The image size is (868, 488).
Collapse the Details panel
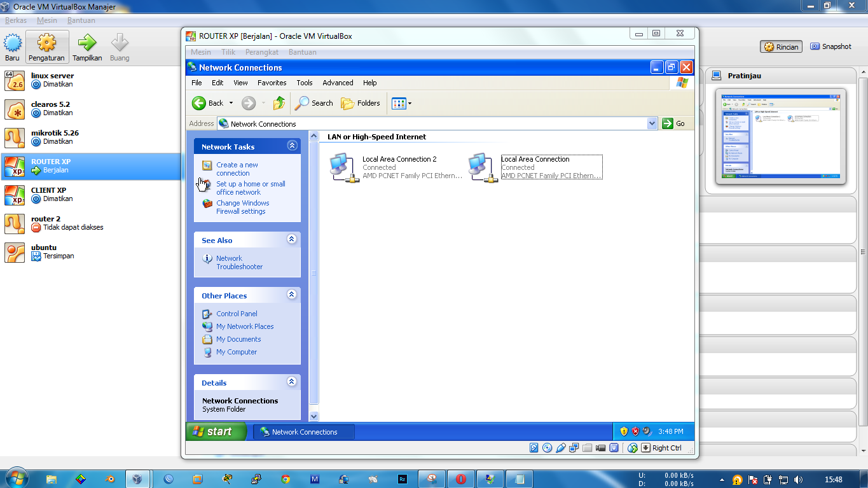pyautogui.click(x=292, y=382)
